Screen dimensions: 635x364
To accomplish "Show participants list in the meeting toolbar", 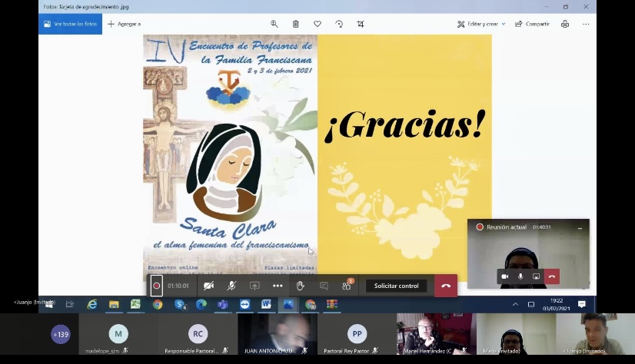I will click(x=347, y=286).
